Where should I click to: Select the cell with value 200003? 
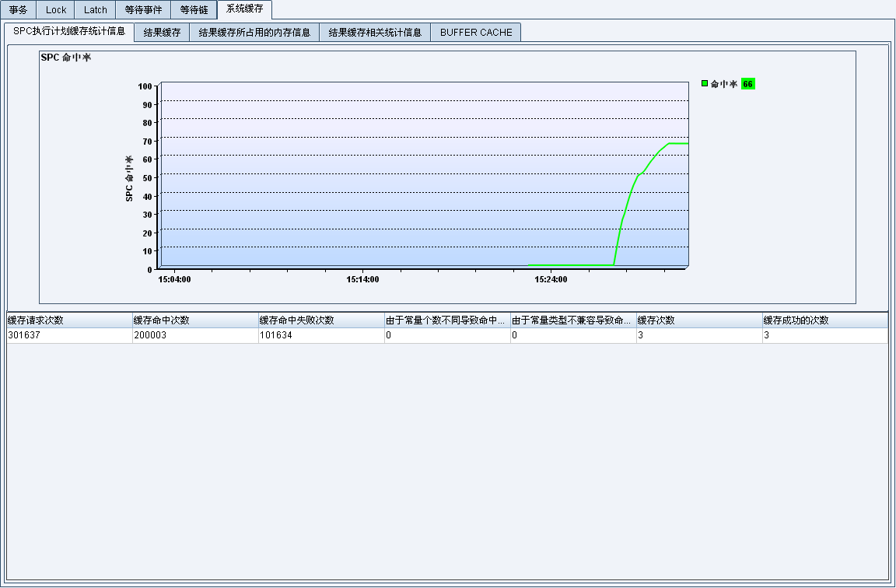[x=195, y=335]
